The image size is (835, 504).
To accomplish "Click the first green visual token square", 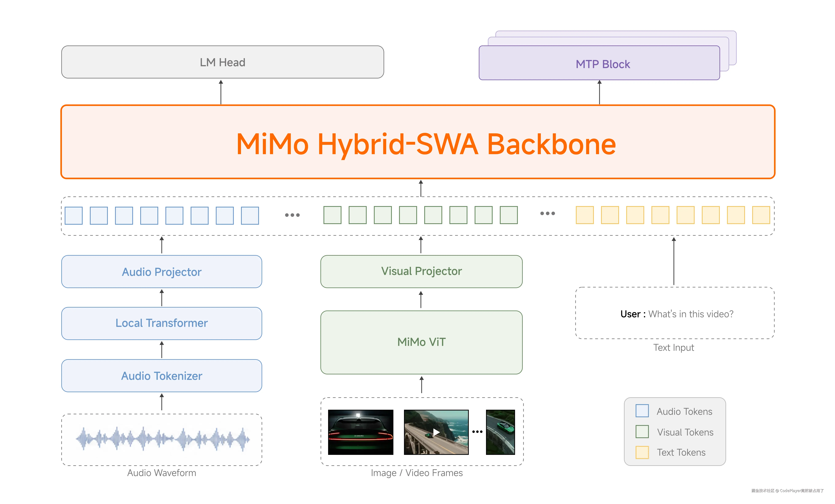I will [x=332, y=215].
